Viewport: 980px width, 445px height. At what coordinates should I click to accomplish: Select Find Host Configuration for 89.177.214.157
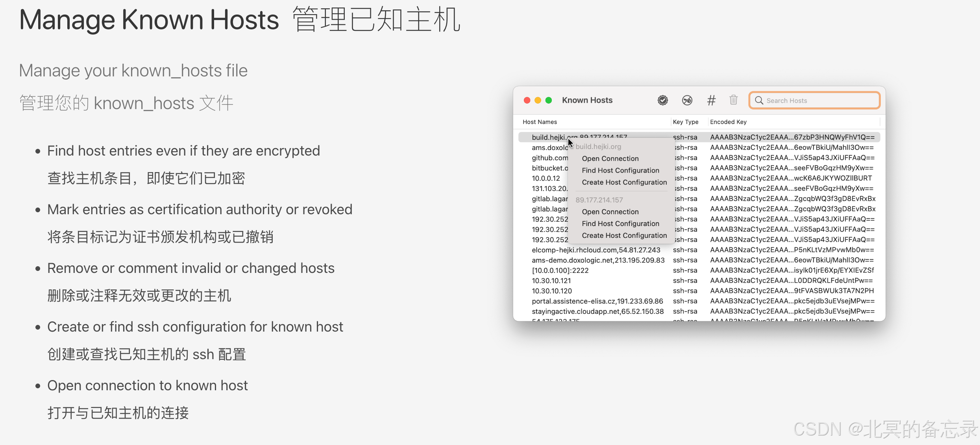click(x=620, y=223)
